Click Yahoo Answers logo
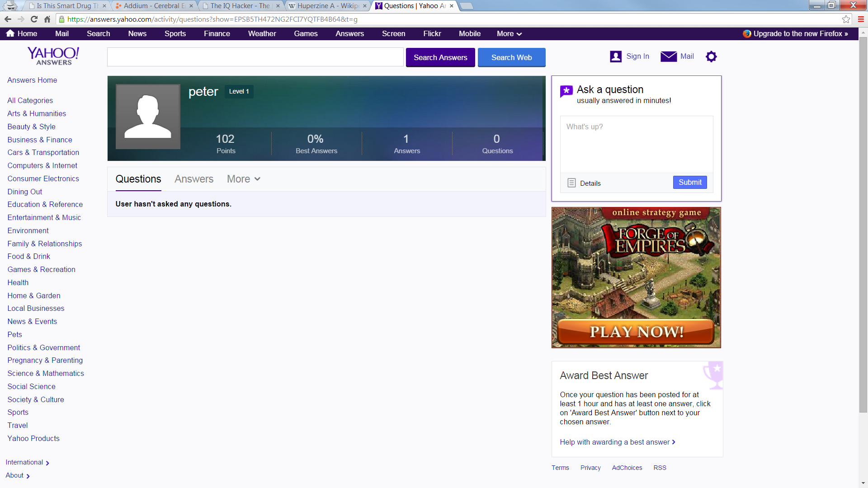 click(x=53, y=56)
